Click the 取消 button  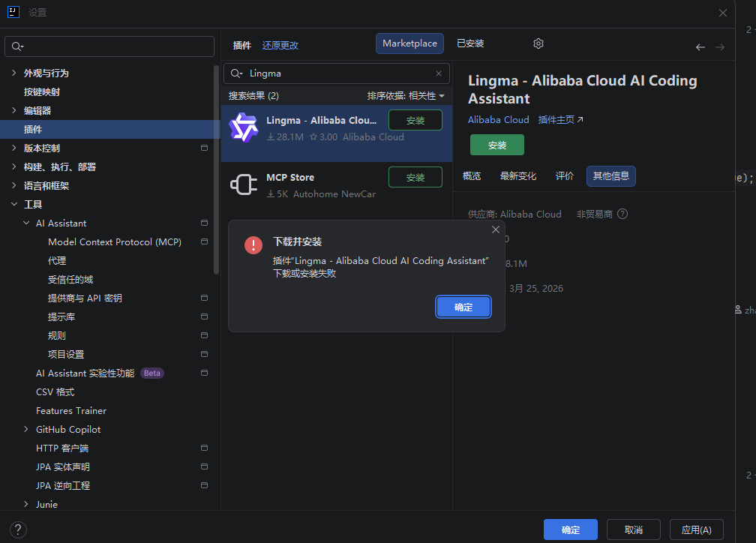[634, 529]
